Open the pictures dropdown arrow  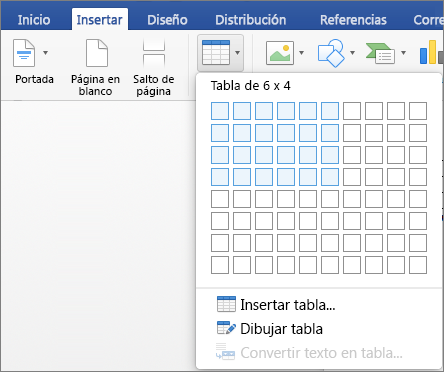coord(301,53)
